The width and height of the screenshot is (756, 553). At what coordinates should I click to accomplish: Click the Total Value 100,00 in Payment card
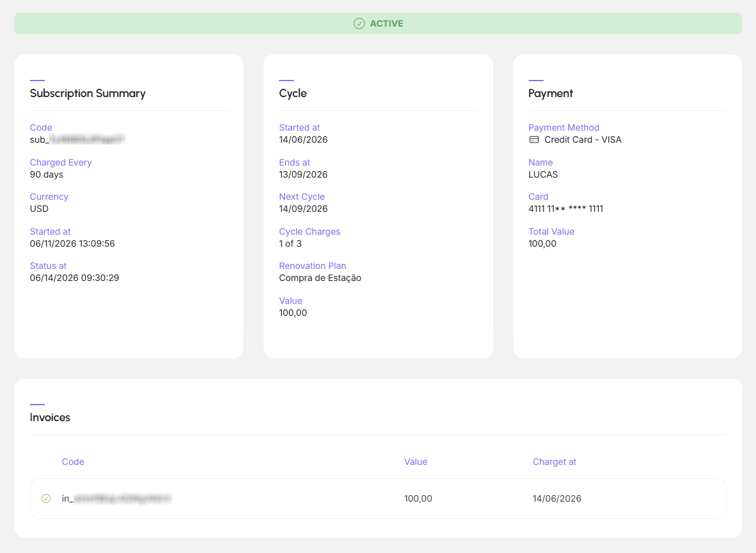pos(542,244)
